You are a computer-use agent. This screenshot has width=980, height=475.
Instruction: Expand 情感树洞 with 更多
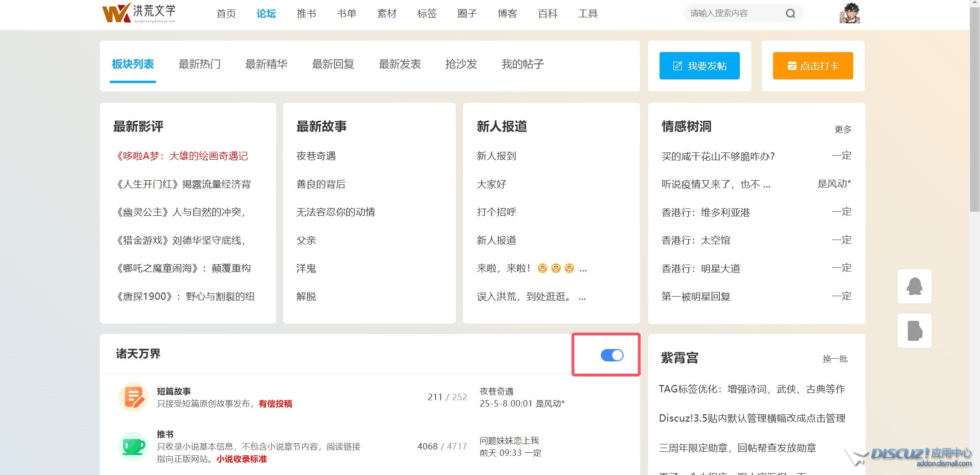[842, 130]
